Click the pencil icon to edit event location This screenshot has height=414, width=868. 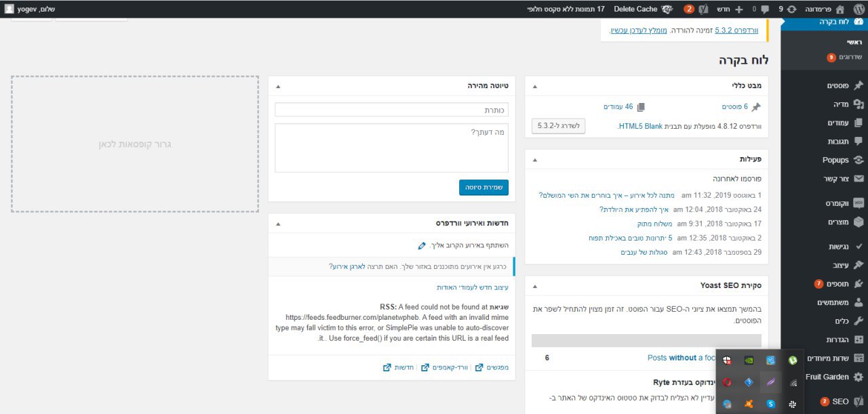tap(422, 245)
